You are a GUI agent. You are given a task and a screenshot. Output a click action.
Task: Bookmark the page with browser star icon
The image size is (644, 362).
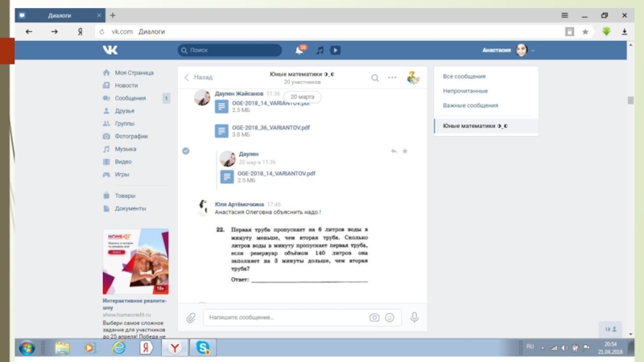(585, 31)
